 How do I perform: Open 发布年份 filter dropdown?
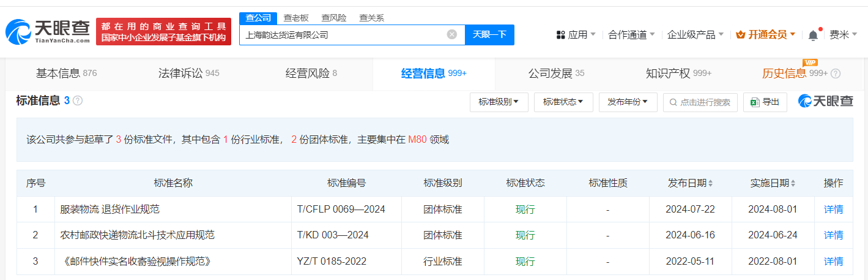click(628, 102)
